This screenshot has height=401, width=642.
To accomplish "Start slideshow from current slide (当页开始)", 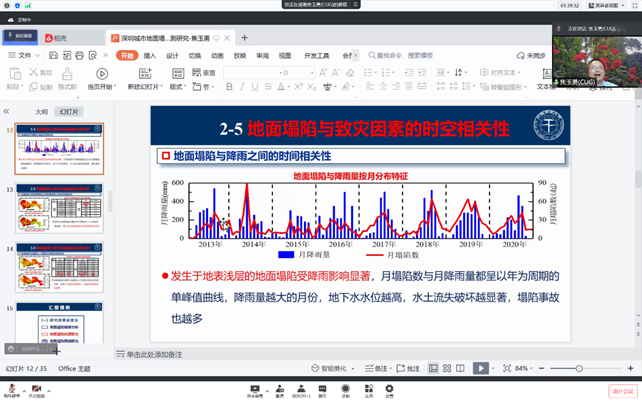I will pos(101,76).
